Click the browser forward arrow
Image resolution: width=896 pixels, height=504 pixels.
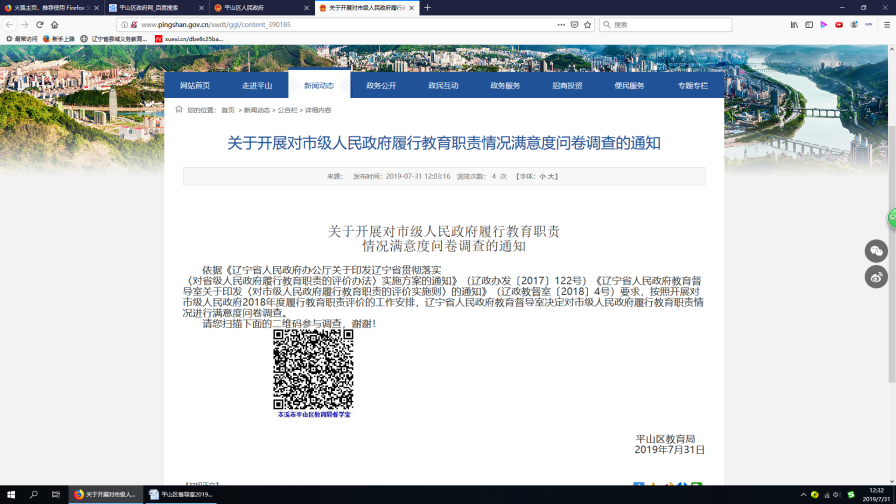[x=25, y=25]
